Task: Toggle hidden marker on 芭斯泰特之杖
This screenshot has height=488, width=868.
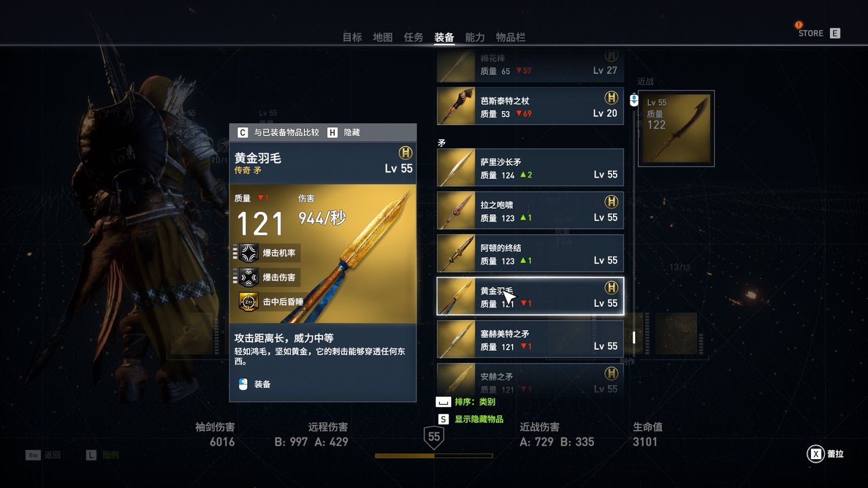Action: (x=611, y=98)
